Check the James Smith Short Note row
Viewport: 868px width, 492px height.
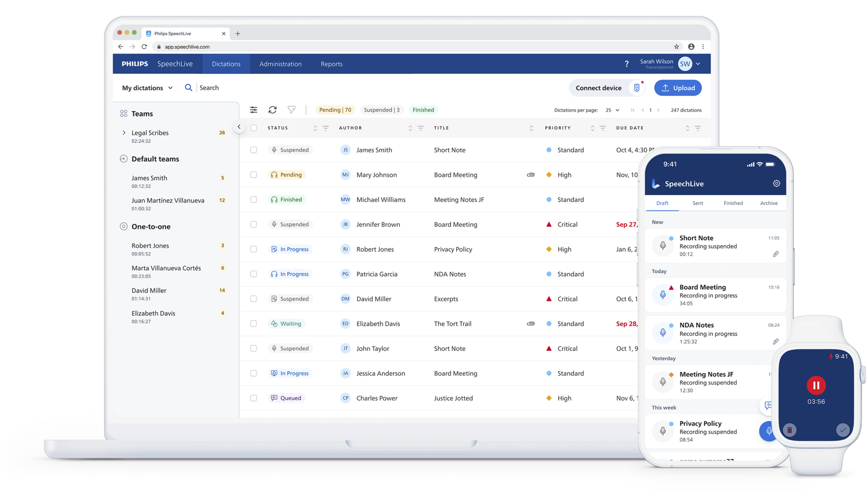click(254, 150)
